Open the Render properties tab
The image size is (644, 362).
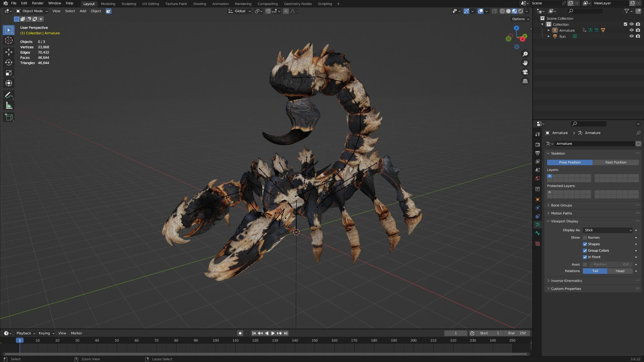point(538,144)
